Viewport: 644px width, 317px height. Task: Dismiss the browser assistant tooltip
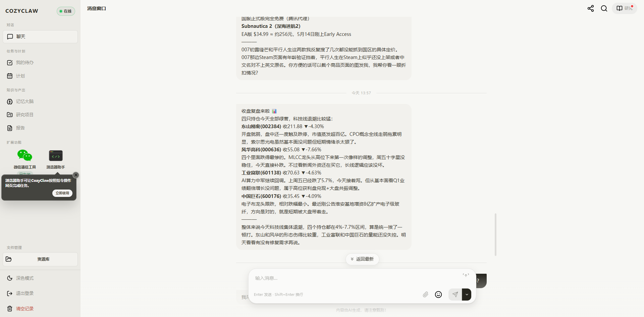click(76, 175)
